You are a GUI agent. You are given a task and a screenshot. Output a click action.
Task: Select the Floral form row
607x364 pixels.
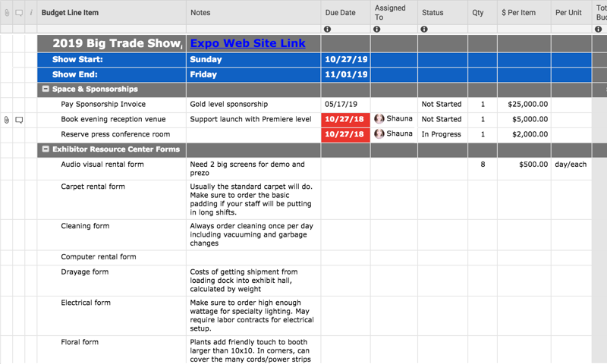pyautogui.click(x=112, y=350)
